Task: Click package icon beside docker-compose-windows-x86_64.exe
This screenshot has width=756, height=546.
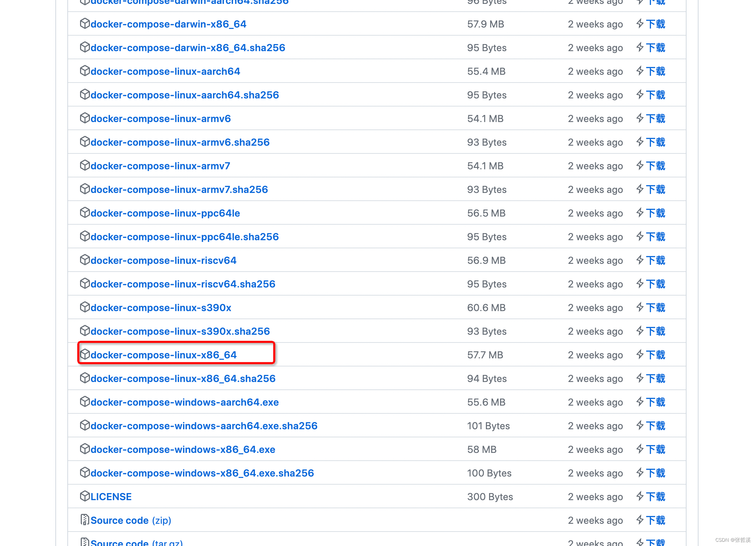Action: (x=85, y=449)
